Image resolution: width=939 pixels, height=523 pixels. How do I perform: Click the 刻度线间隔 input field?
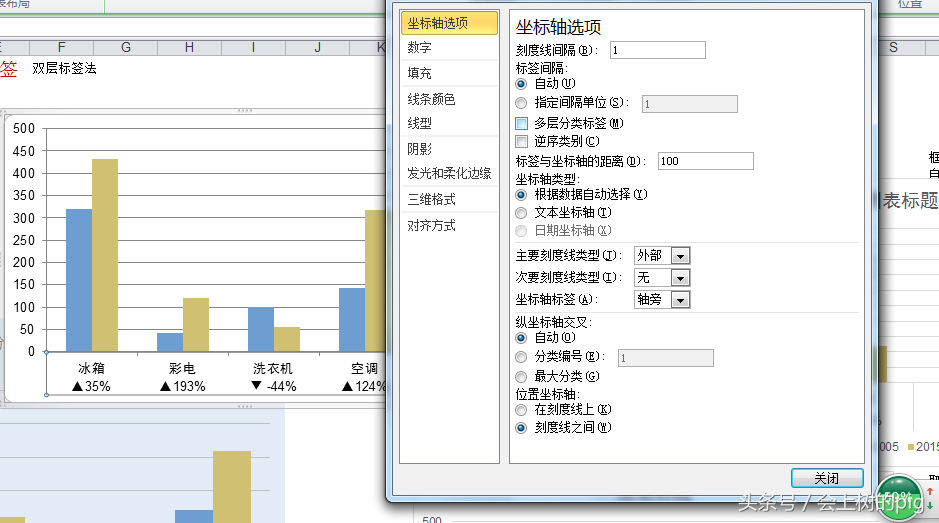point(658,50)
